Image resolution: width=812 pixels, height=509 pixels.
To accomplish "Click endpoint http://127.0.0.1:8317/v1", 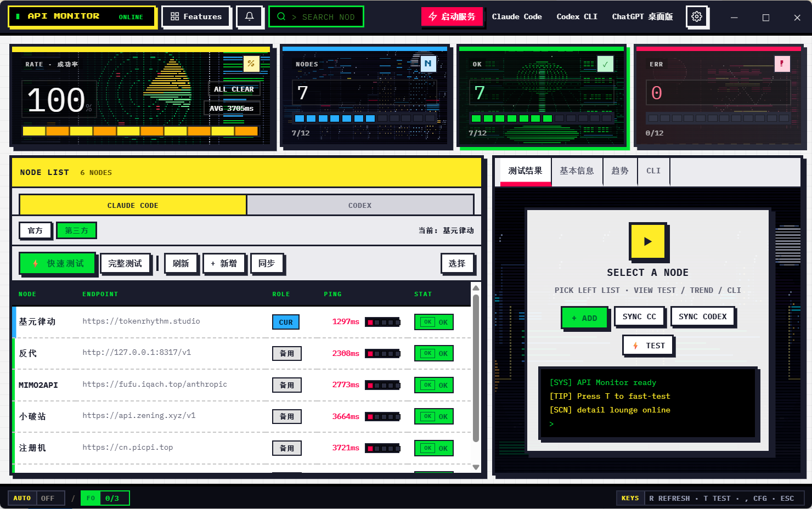I will (x=137, y=353).
